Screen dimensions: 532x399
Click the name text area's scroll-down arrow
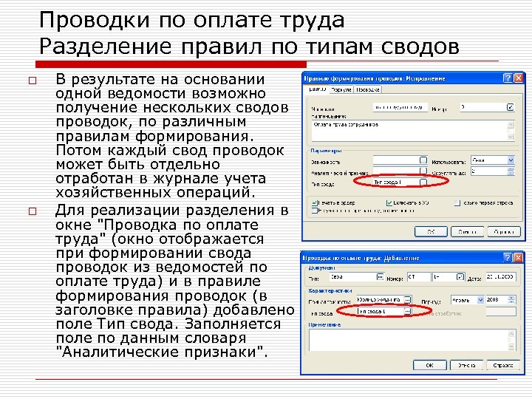click(x=511, y=137)
